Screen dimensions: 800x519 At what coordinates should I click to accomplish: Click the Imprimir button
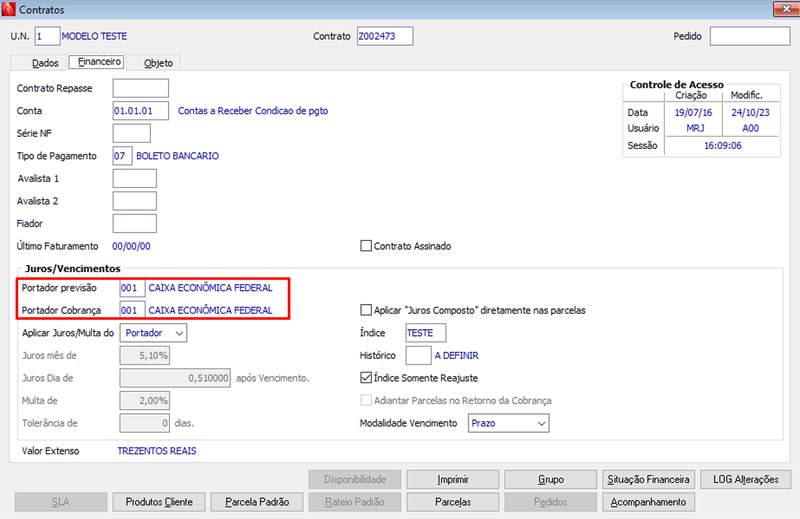(453, 479)
